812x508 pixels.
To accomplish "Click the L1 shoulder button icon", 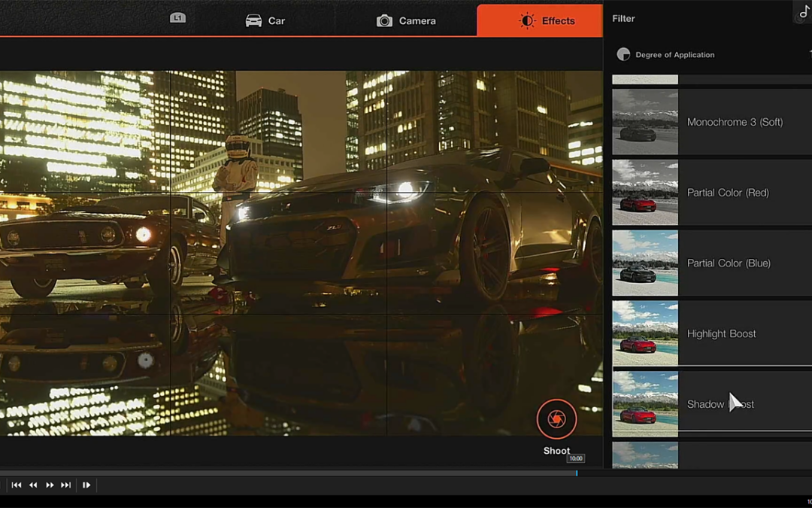I will click(177, 18).
